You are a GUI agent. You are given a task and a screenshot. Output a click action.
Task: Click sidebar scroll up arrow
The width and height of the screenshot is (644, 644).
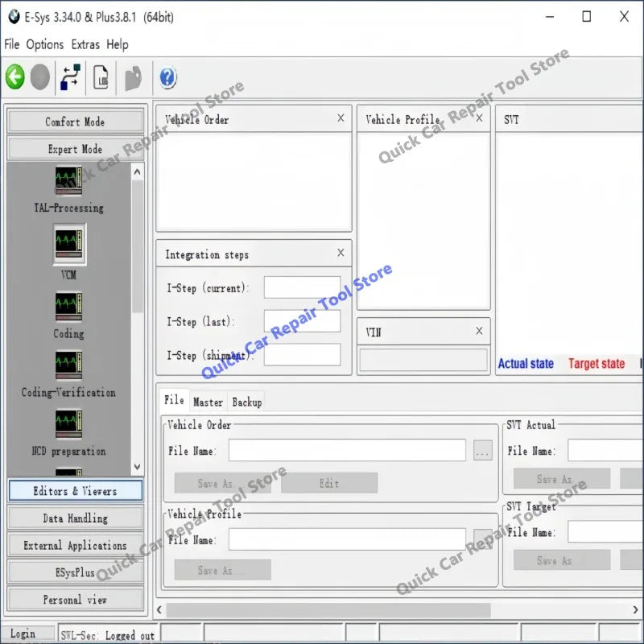[x=138, y=171]
